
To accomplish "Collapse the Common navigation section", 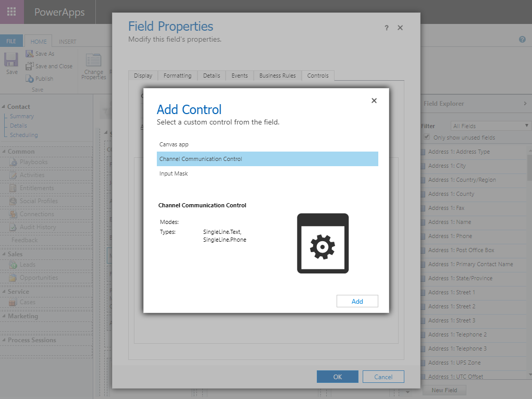I will (x=4, y=152).
